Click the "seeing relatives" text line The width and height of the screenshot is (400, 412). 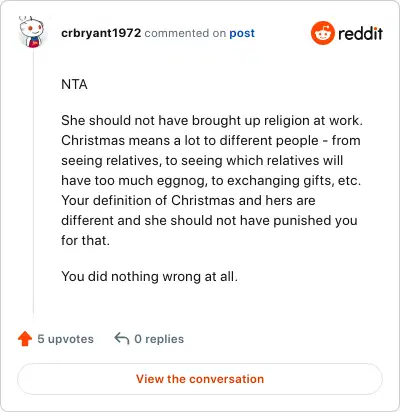point(202,160)
